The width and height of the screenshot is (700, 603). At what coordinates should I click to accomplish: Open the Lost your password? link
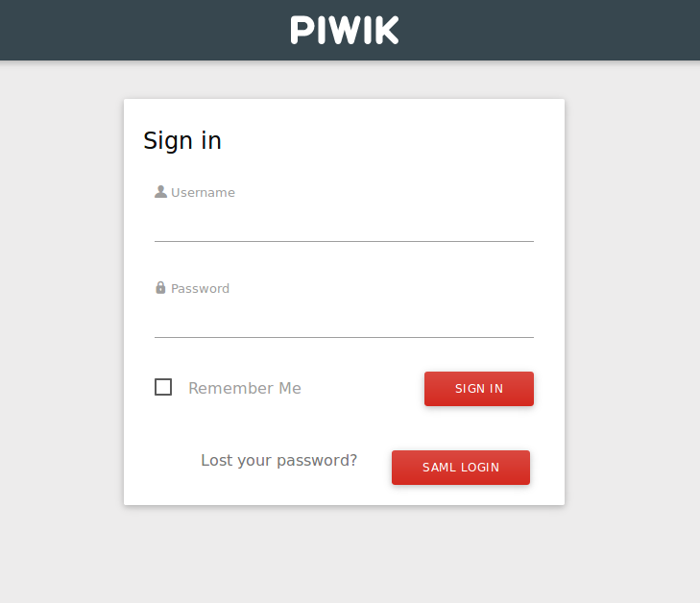[x=278, y=460]
